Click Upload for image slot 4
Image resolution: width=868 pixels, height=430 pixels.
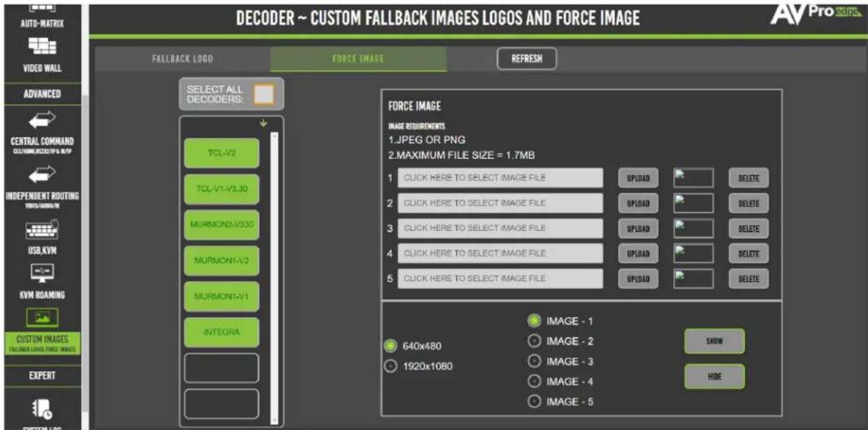click(x=638, y=254)
